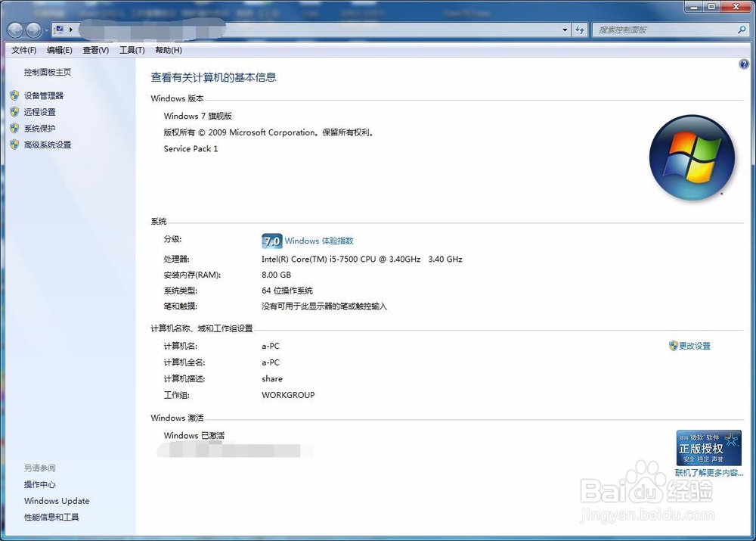This screenshot has width=756, height=541.
Task: Click the 没有可用于此显示器的笔或触控输入 text
Action: [324, 306]
